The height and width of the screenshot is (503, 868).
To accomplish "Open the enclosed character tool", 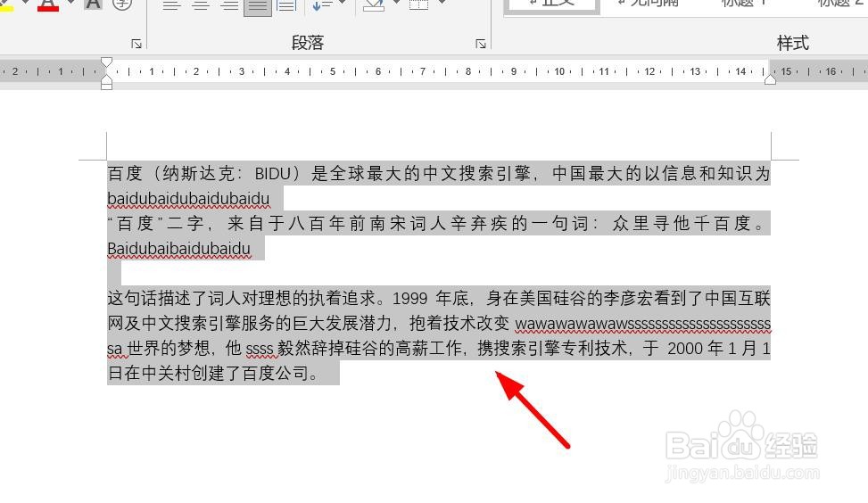I will 122,4.
